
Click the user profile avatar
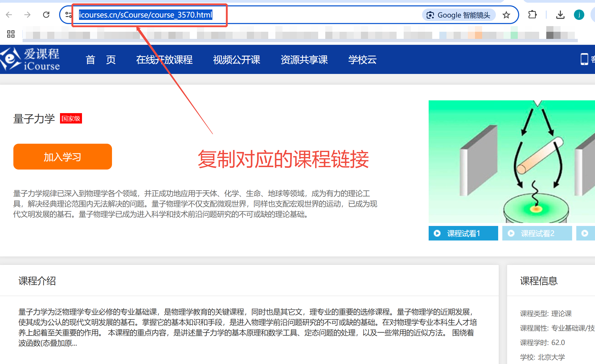(x=579, y=15)
